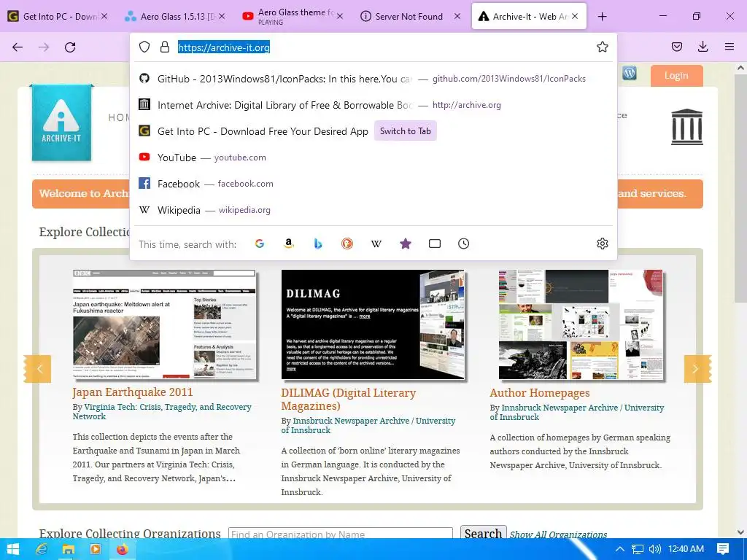Open the Firefox hamburger menu

729,47
